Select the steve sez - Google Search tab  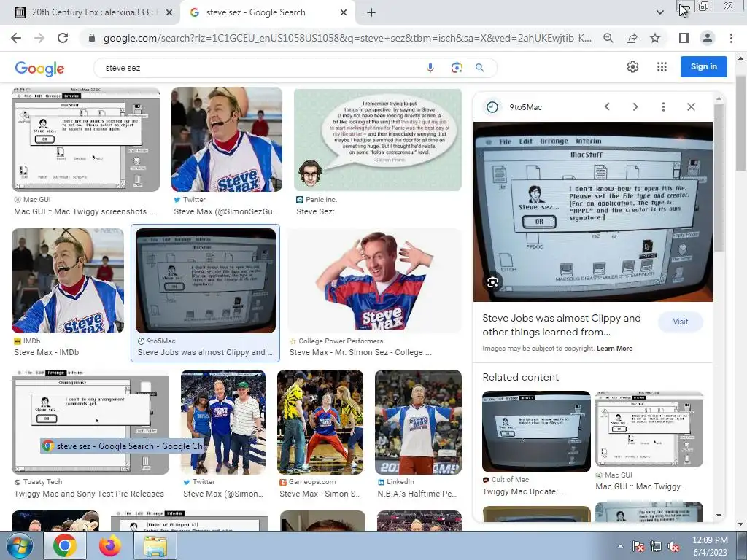267,12
